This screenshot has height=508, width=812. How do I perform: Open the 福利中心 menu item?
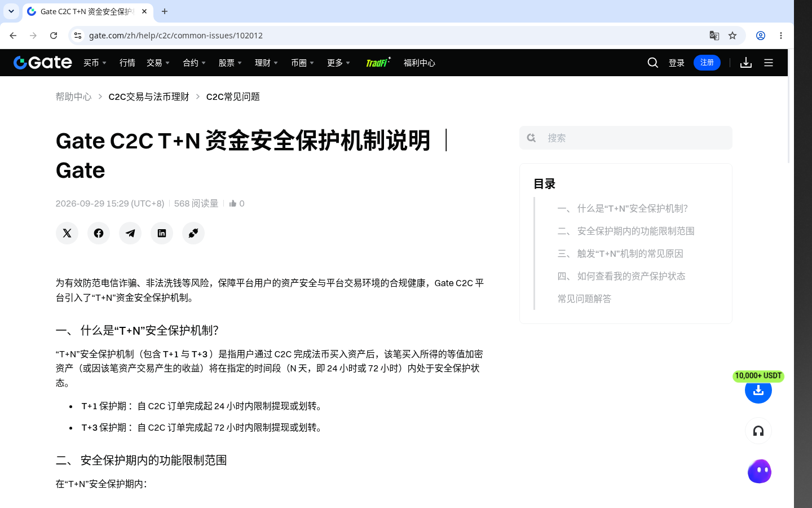[x=420, y=63]
